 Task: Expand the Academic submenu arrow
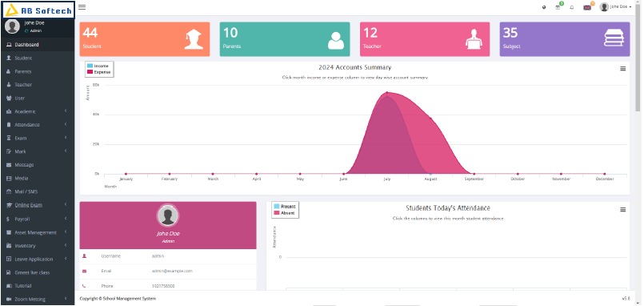[66, 111]
